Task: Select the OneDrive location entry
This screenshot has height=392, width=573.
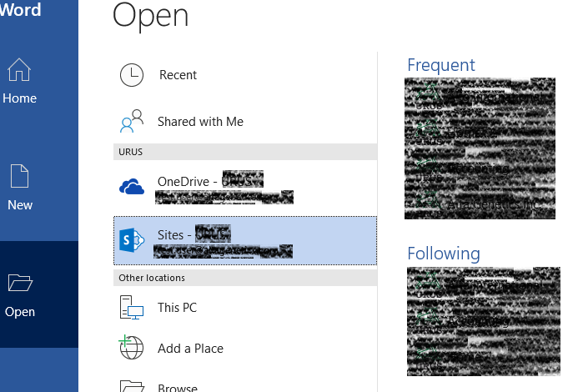Action: point(245,187)
